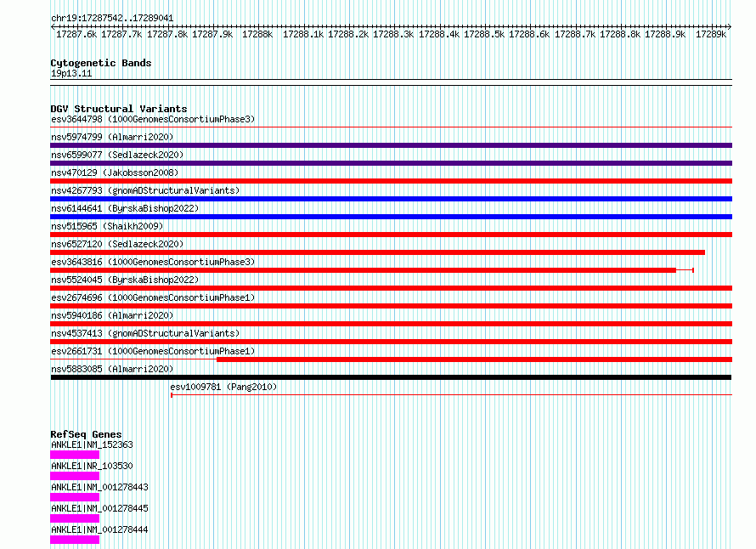Click the nsv4537413 (gnomADStructuralVariants) label

(x=145, y=333)
